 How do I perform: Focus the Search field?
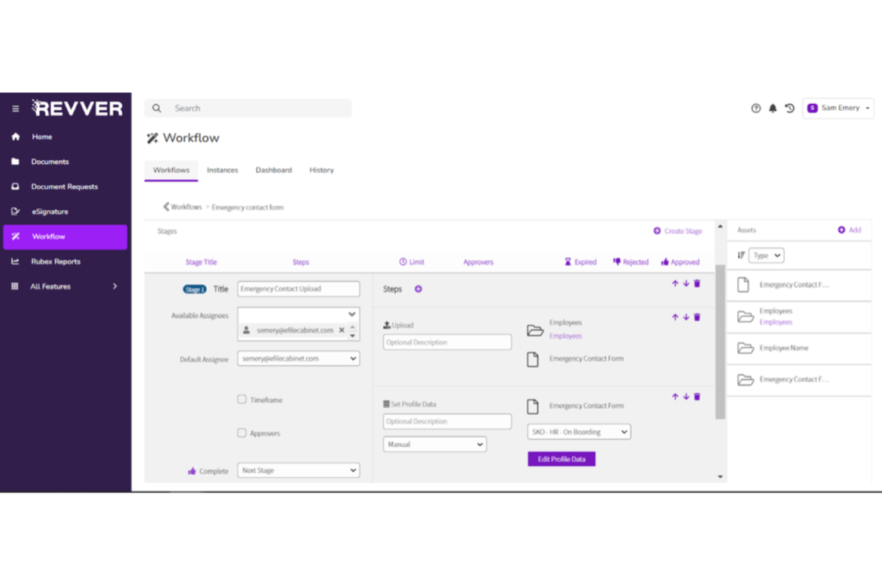[x=248, y=108]
